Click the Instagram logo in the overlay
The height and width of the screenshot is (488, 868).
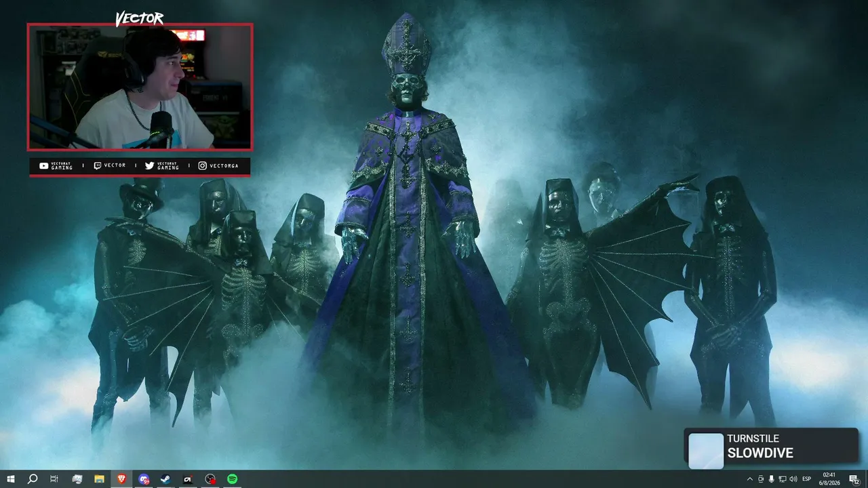coord(202,165)
